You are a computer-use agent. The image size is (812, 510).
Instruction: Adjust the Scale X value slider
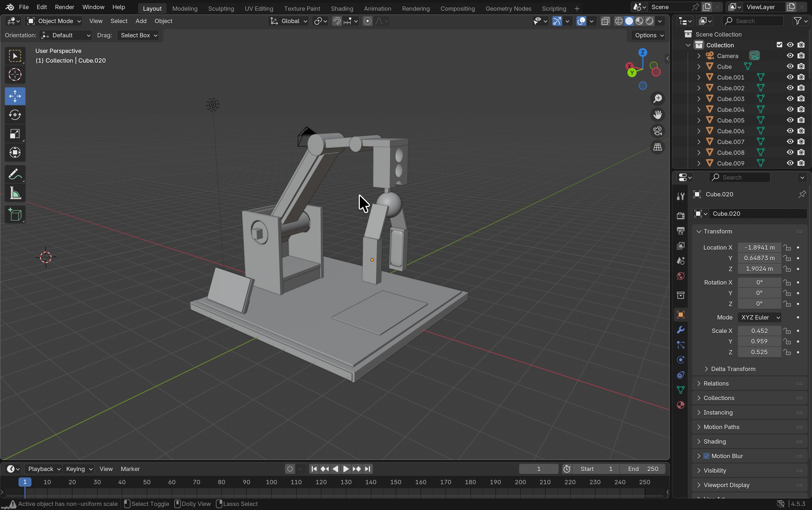click(x=759, y=331)
